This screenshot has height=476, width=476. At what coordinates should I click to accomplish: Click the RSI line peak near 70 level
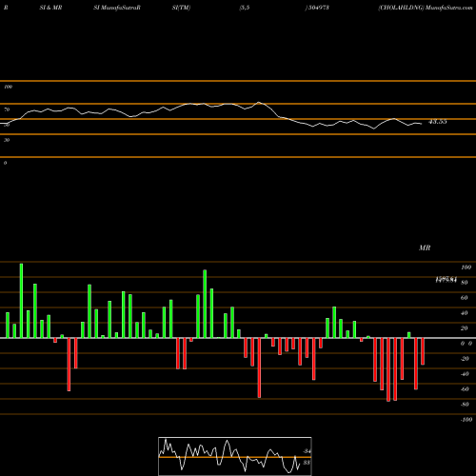[x=259, y=102]
